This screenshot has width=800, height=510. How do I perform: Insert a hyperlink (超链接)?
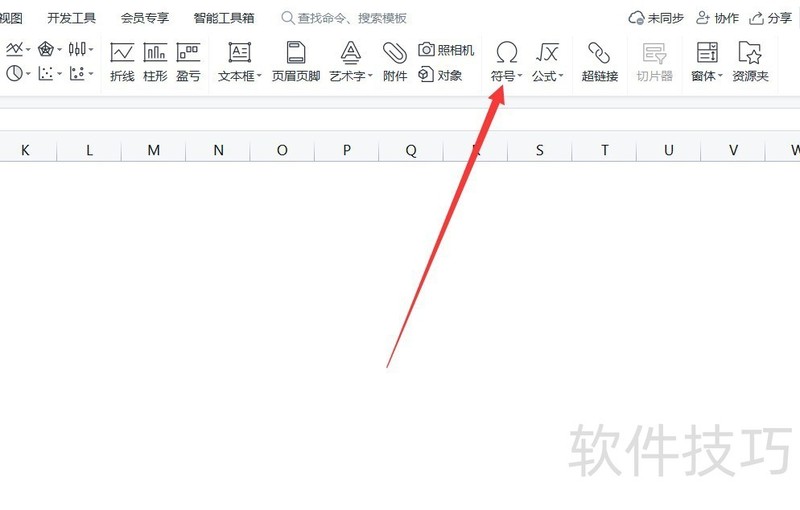(x=599, y=62)
